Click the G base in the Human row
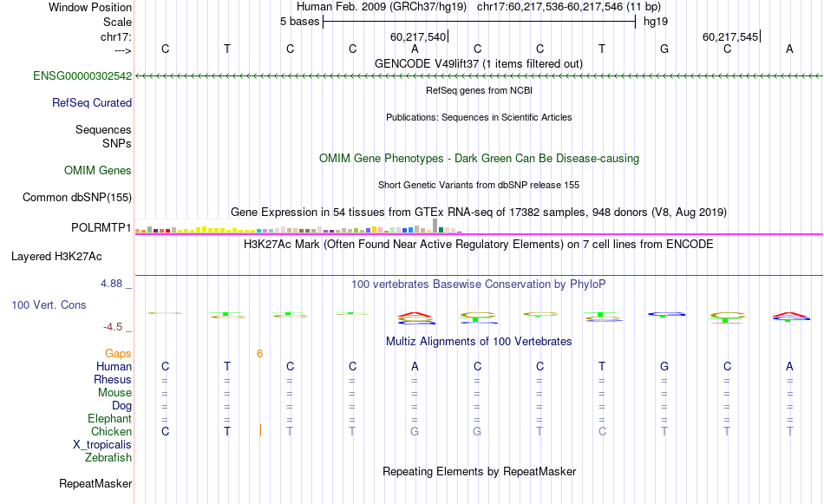 [664, 366]
